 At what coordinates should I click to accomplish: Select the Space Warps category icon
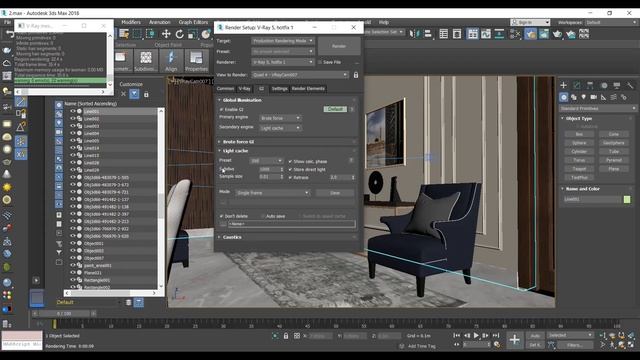point(613,97)
